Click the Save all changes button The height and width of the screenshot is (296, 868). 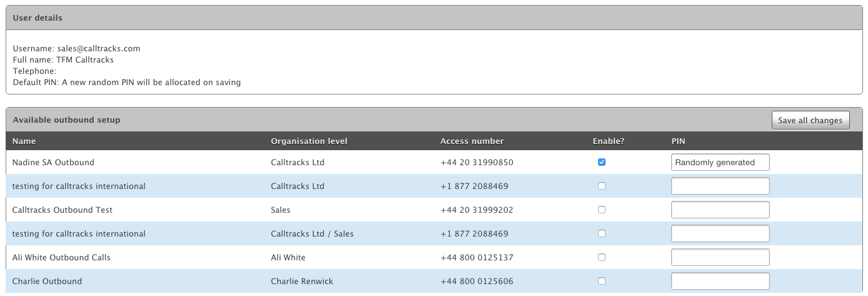811,120
